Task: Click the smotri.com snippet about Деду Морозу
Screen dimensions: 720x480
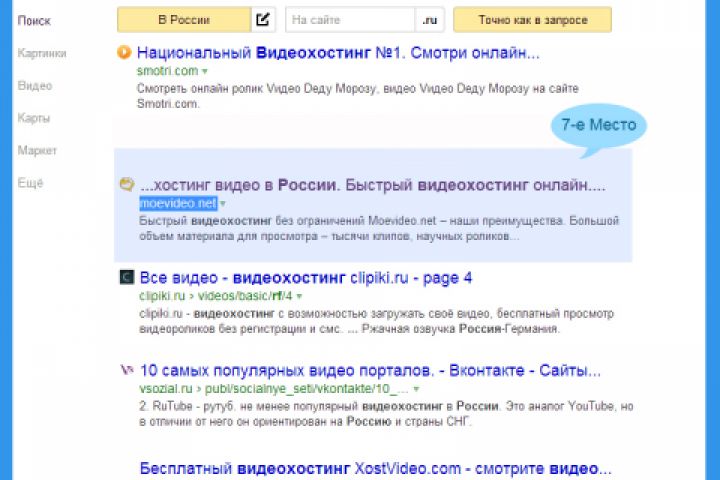Action: 358,96
